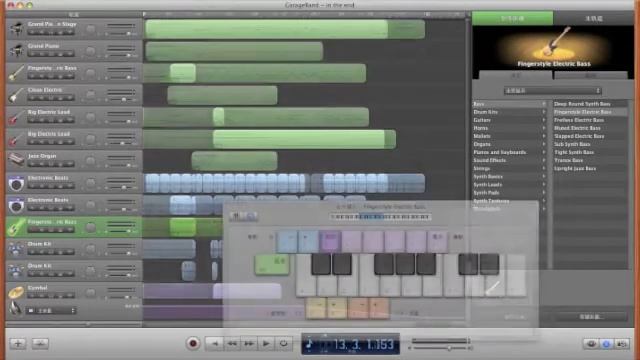The image size is (640, 360).
Task: Click the Jazz Organ track icon
Action: coord(16,161)
